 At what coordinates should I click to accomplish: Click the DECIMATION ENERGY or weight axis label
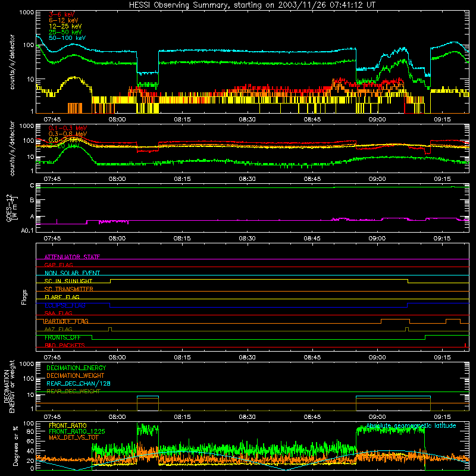(9, 387)
